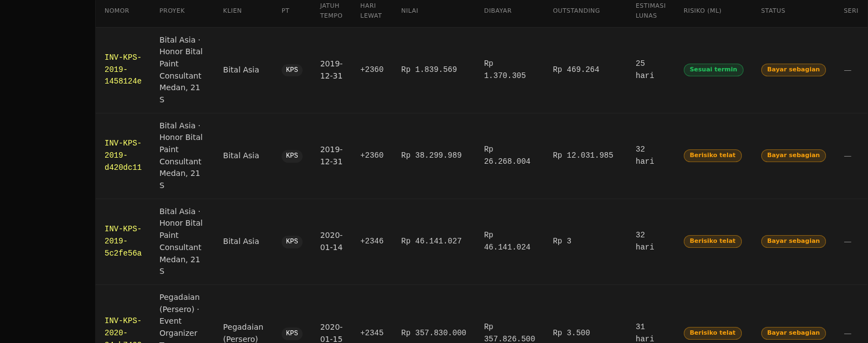Open invoice INV-KPS-2019-d420dc11 link

[123, 155]
